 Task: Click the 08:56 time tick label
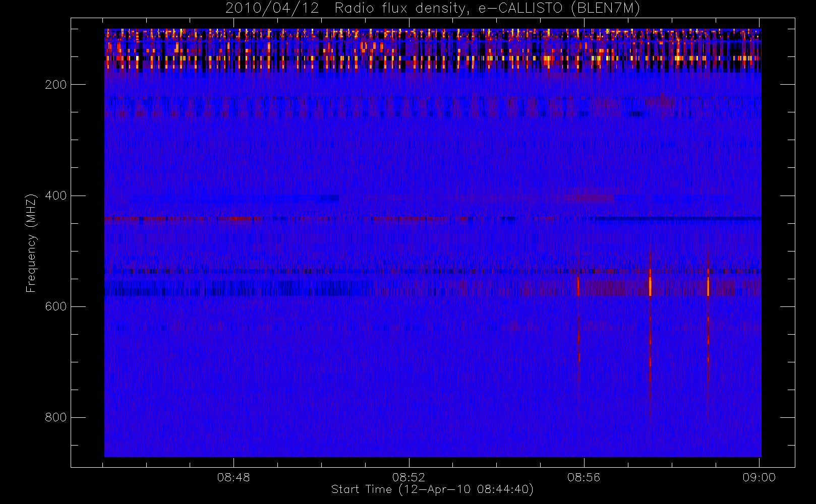[x=584, y=477]
